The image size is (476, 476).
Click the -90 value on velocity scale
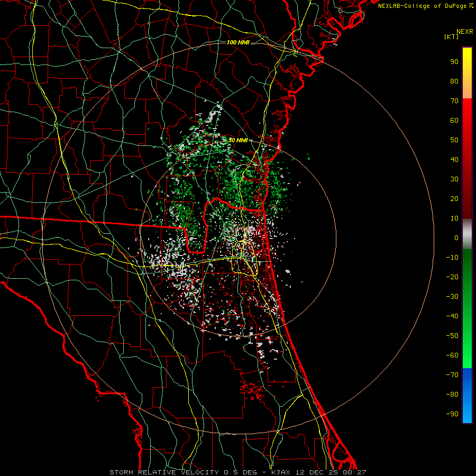pos(452,414)
